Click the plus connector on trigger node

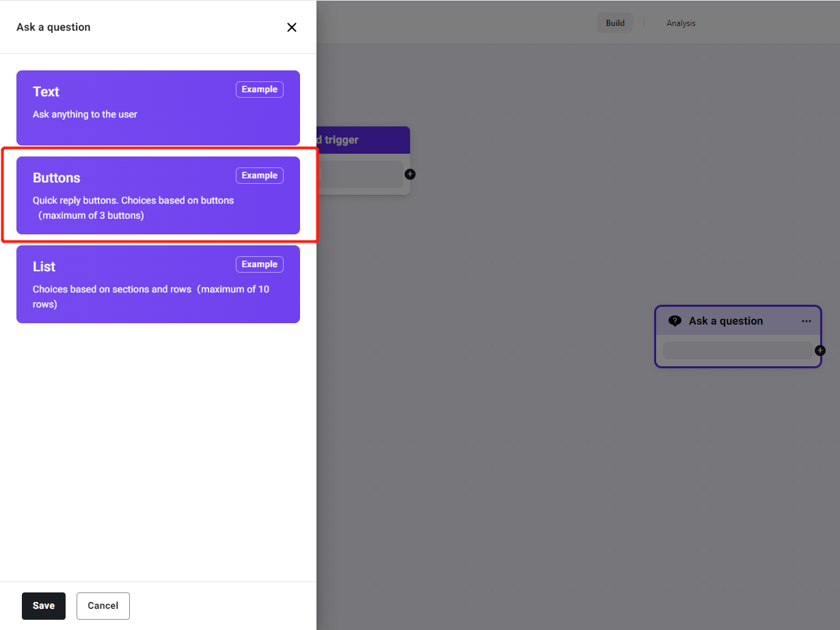point(410,174)
